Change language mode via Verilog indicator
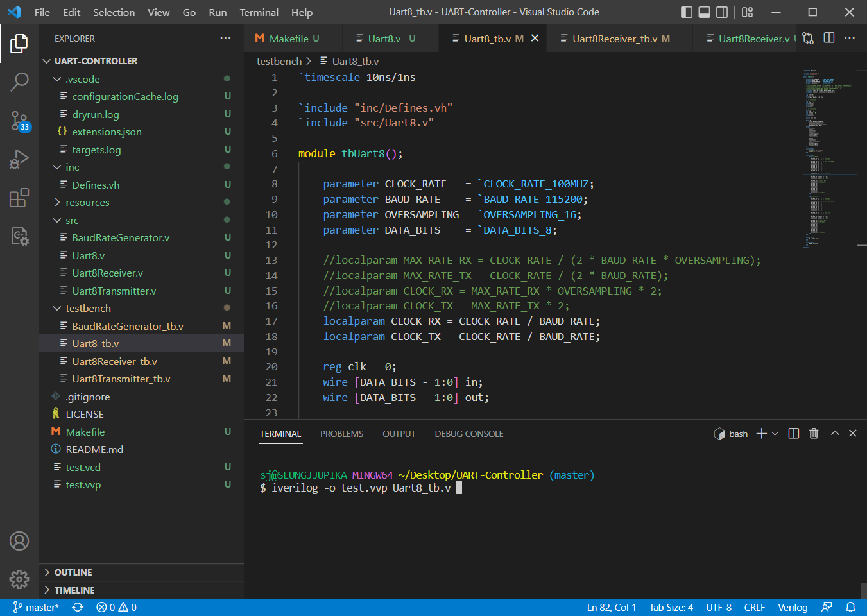 tap(793, 606)
